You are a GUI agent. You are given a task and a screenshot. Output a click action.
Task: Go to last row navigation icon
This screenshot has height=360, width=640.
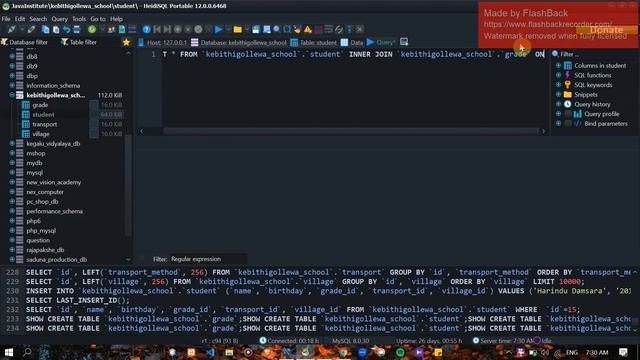pyautogui.click(x=167, y=29)
